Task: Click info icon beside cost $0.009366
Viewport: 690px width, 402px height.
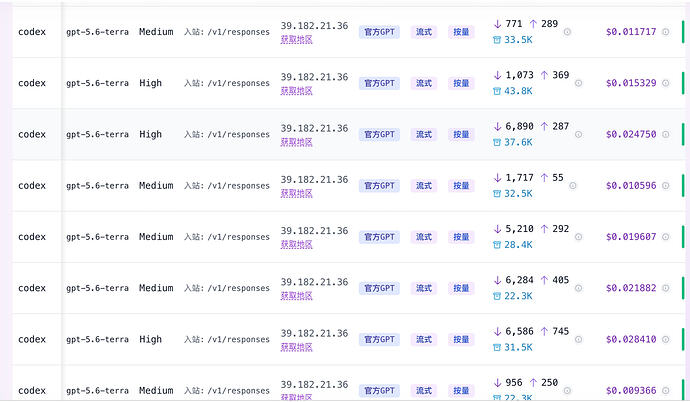Action: point(665,391)
